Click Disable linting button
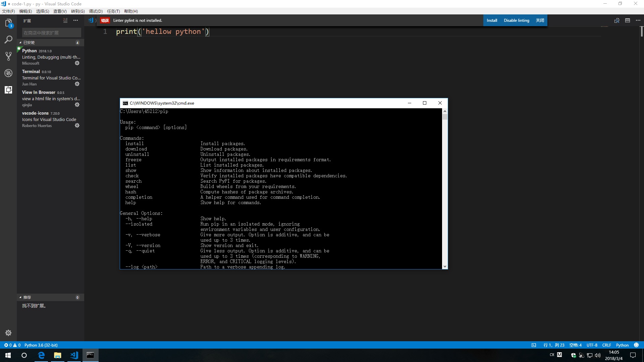This screenshot has height=362, width=644. pos(517,20)
